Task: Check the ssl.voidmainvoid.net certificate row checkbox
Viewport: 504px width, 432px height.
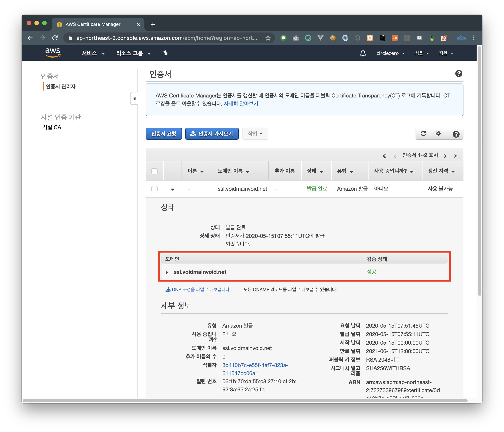Action: (154, 189)
